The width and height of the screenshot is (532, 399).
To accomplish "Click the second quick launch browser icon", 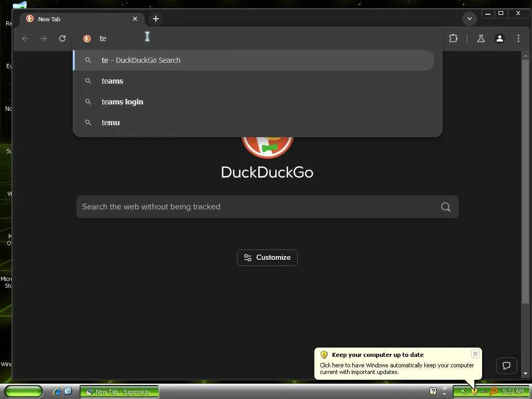I will [68, 391].
